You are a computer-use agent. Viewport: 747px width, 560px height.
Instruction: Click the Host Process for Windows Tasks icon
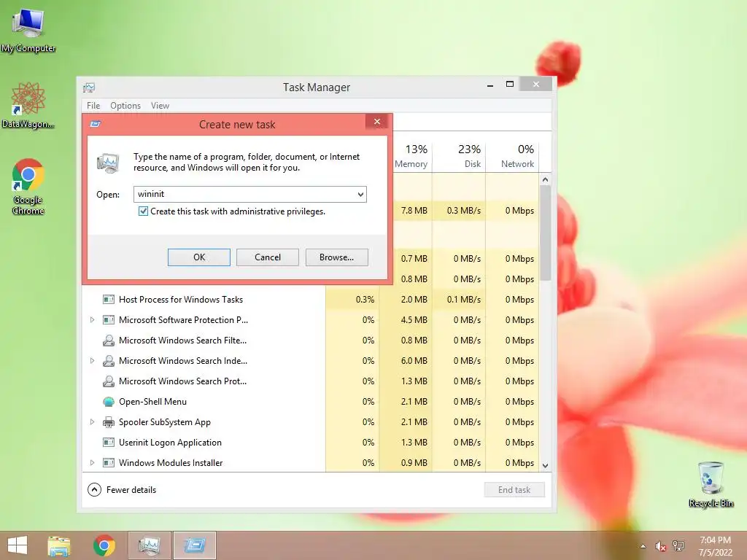(x=109, y=300)
